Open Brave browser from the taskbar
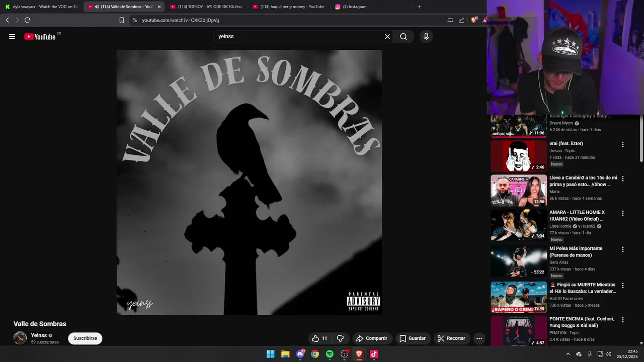The width and height of the screenshot is (644, 362). (359, 354)
